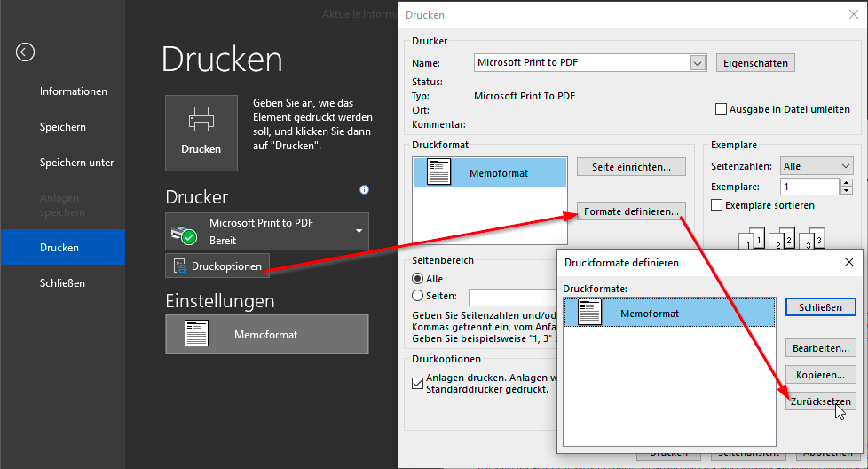Expand the printer Name dropdown
868x469 pixels.
[x=698, y=63]
